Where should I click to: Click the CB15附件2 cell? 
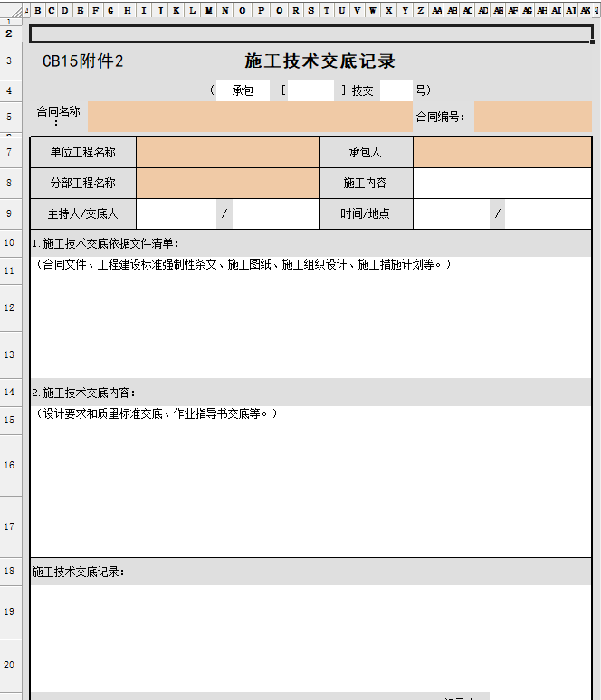82,61
